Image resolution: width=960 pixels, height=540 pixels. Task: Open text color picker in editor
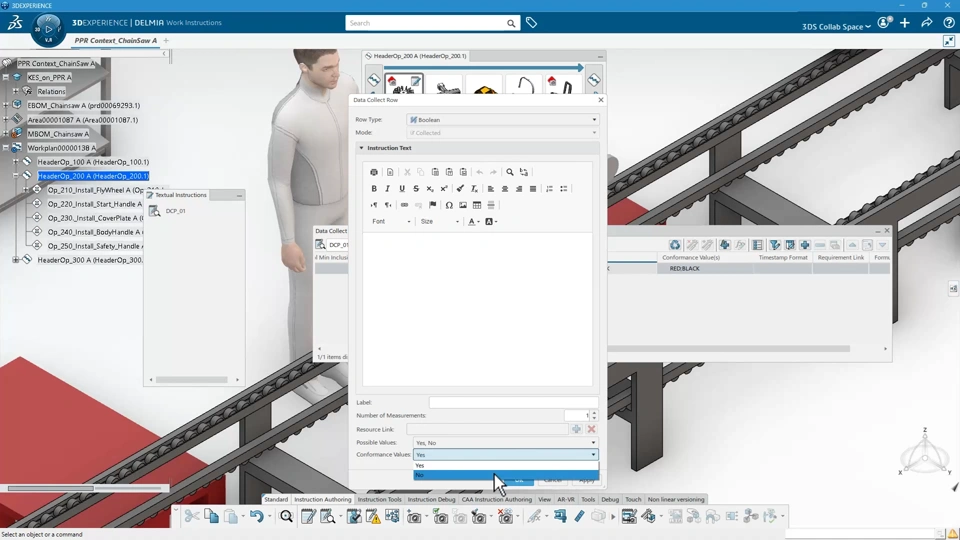click(473, 222)
